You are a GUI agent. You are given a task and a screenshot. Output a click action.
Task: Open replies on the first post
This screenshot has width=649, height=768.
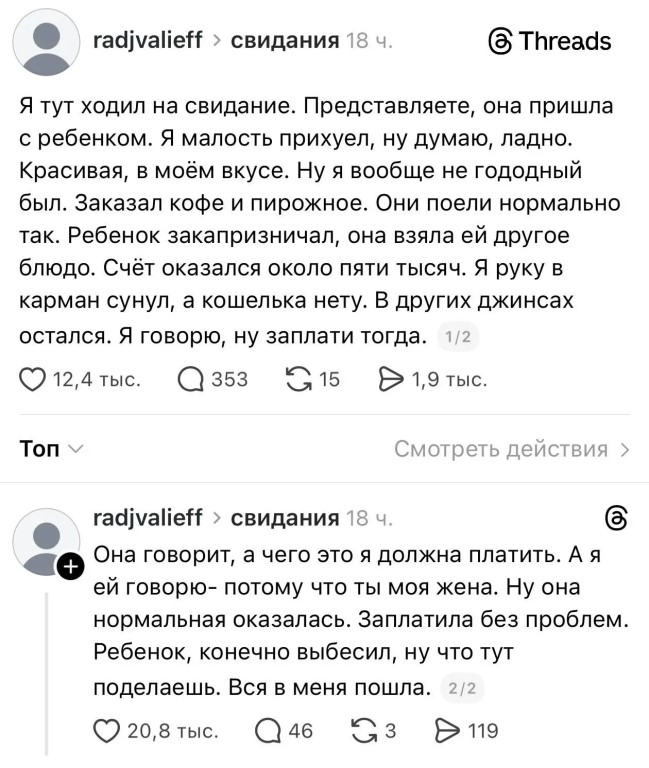190,379
